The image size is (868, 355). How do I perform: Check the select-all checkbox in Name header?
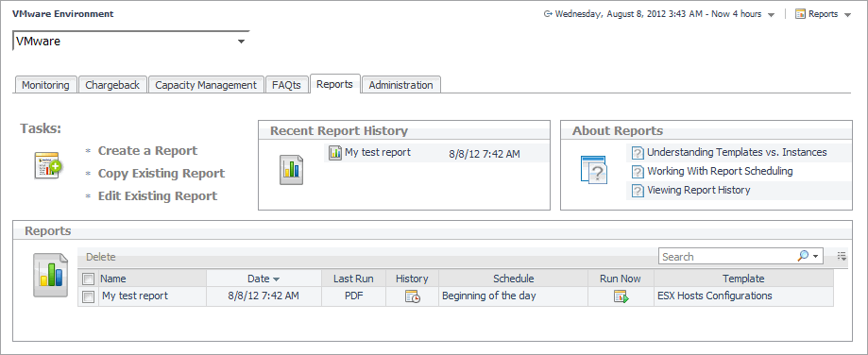point(88,279)
